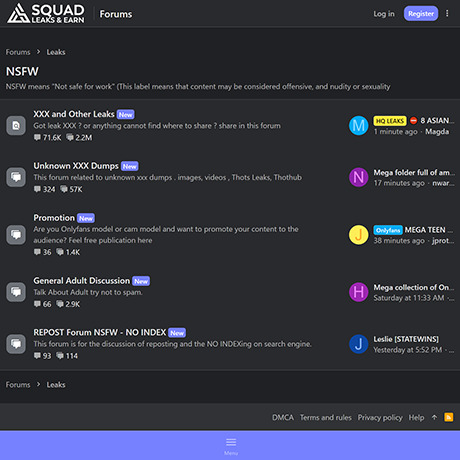The width and height of the screenshot is (460, 460).
Task: Open the General Adult Discussion forum
Action: [x=82, y=281]
